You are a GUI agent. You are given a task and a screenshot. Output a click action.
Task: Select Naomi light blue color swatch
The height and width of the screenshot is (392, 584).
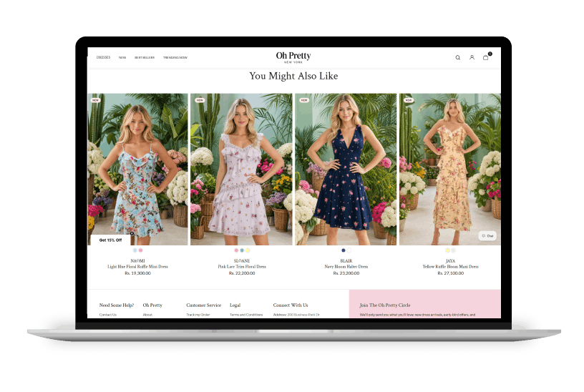pos(135,250)
